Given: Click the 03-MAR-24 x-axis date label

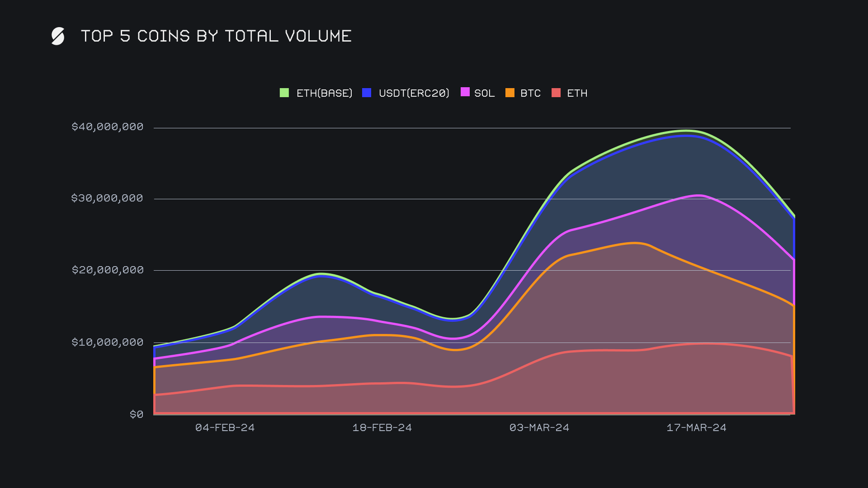Looking at the screenshot, I should [x=539, y=427].
